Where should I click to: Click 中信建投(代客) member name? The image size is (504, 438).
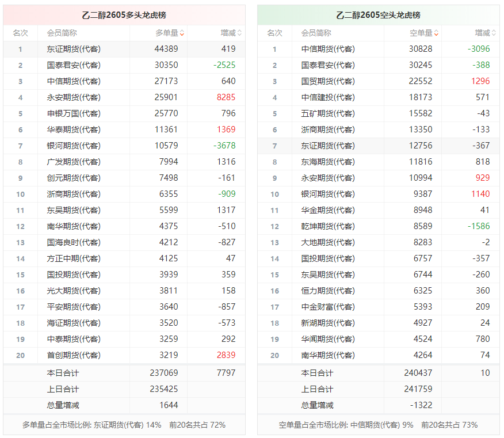coord(328,97)
